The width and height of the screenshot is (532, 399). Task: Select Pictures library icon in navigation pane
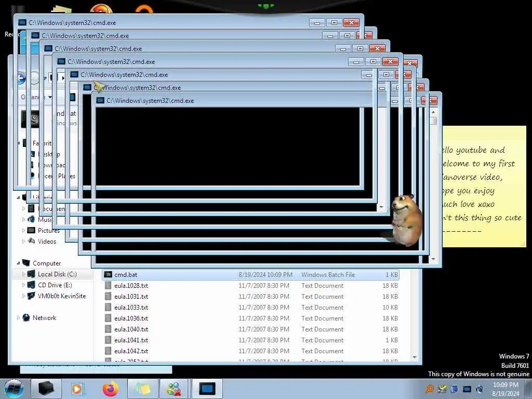(31, 230)
